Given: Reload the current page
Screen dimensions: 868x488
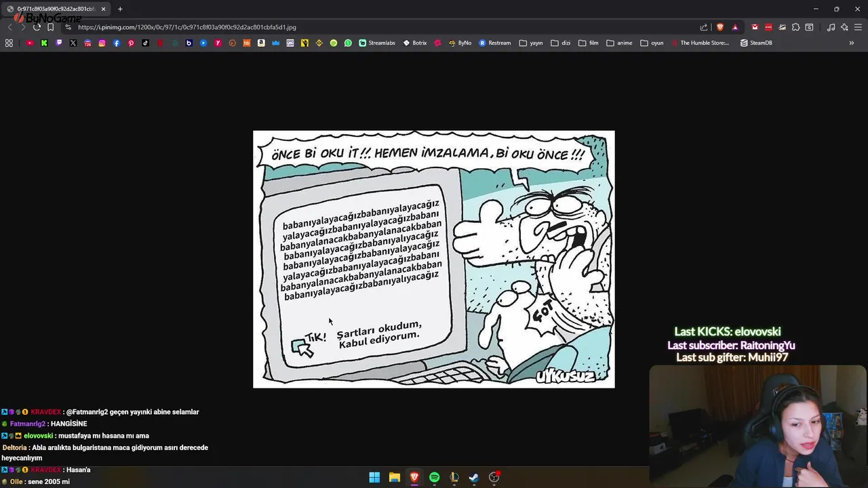Looking at the screenshot, I should pyautogui.click(x=37, y=27).
